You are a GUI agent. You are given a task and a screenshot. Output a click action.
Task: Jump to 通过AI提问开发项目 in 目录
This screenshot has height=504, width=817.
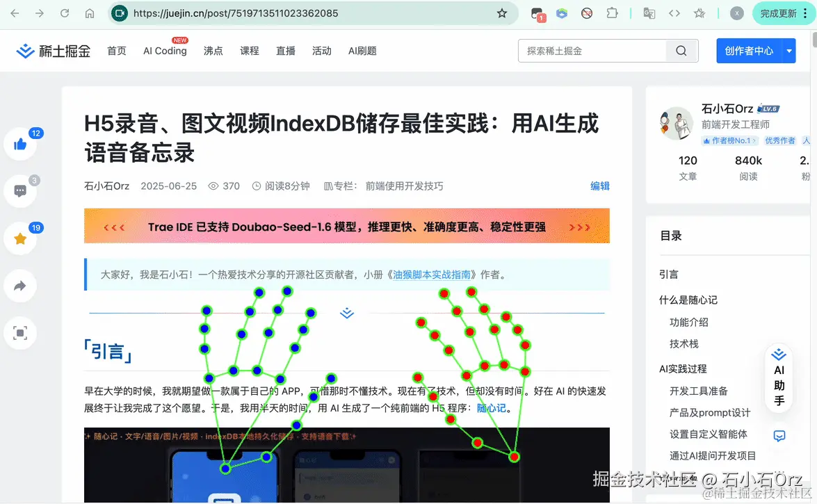tap(713, 456)
